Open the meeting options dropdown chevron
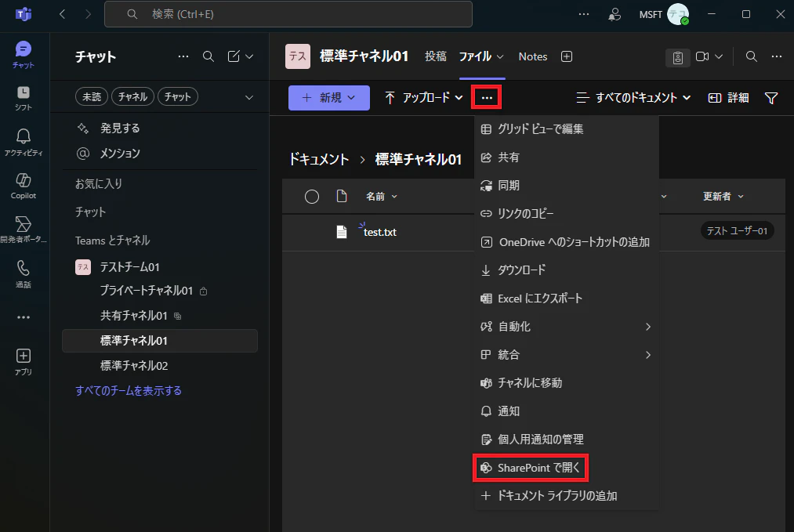Screen dimensions: 794x532 [x=719, y=56]
